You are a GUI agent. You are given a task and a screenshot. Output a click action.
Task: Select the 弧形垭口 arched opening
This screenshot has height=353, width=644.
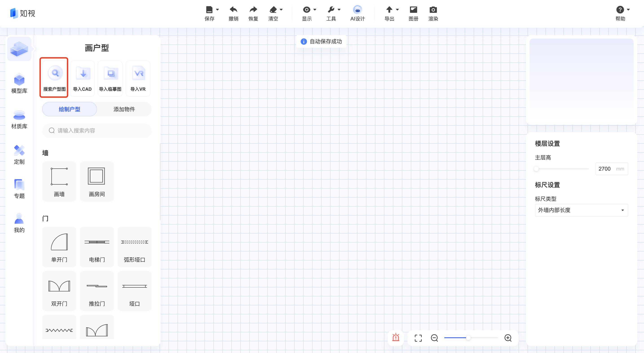pyautogui.click(x=134, y=247)
